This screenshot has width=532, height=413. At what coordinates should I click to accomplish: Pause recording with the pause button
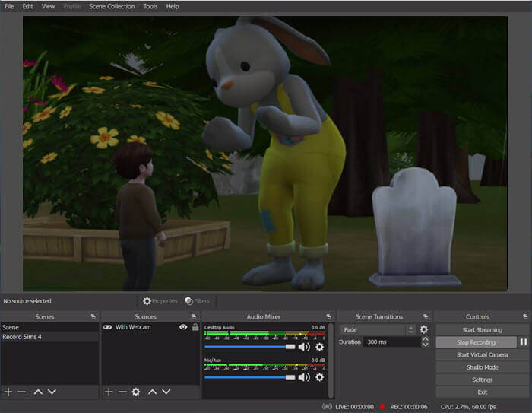tap(523, 342)
